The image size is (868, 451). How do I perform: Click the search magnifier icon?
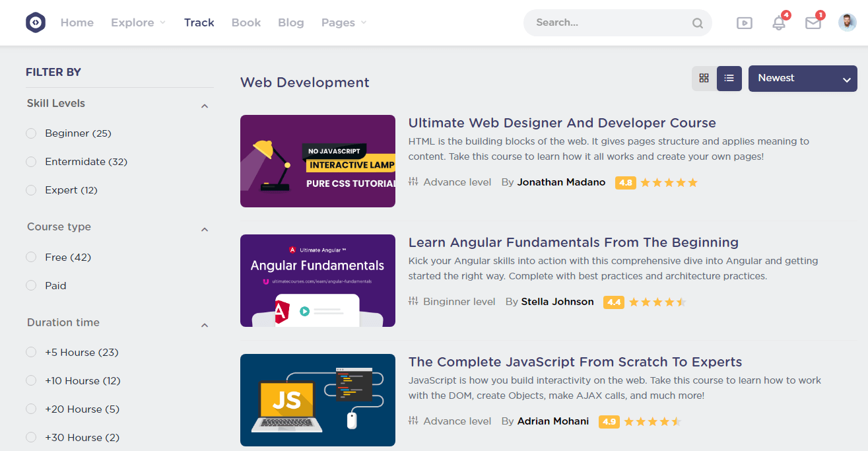tap(697, 23)
